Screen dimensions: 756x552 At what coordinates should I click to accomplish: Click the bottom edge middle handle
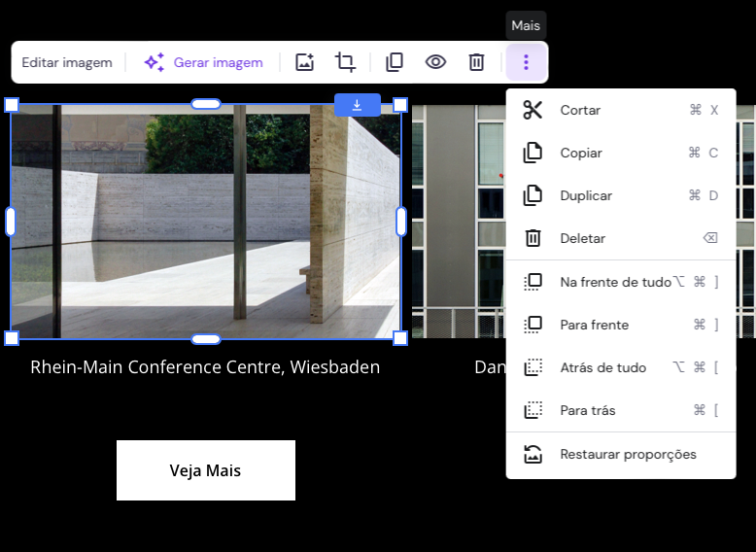click(x=206, y=339)
